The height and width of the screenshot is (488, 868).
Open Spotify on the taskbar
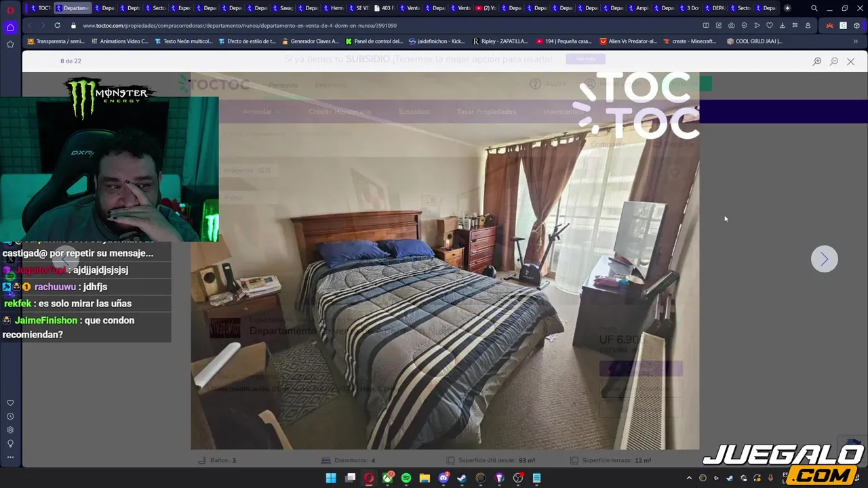[406, 478]
